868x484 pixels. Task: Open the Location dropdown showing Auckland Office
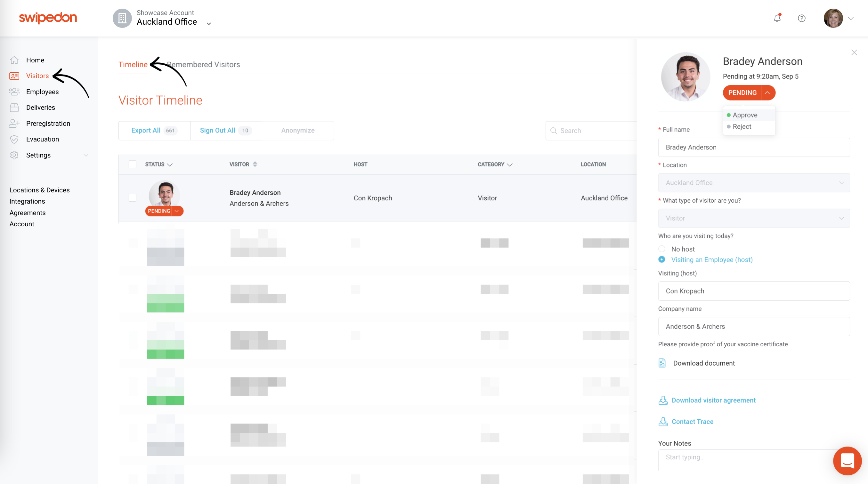coord(754,182)
